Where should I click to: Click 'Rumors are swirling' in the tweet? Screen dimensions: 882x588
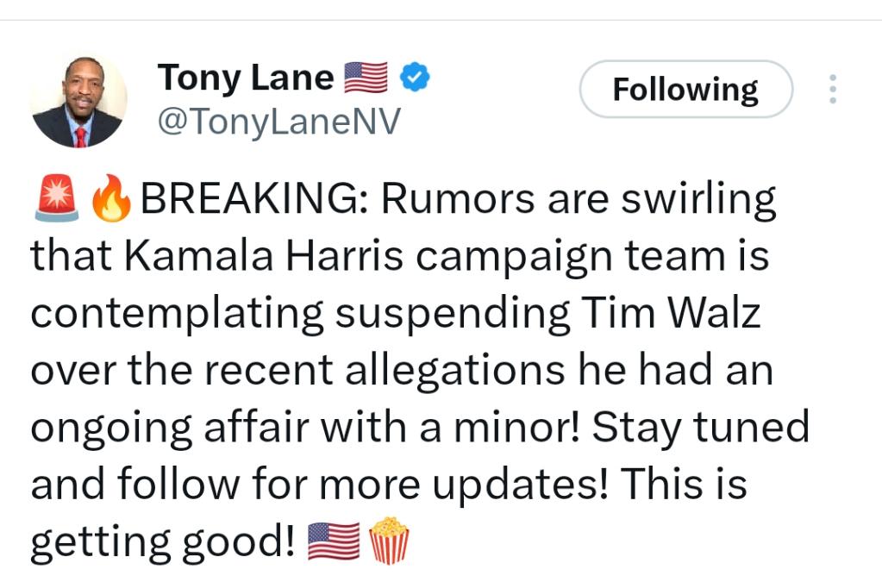(579, 200)
